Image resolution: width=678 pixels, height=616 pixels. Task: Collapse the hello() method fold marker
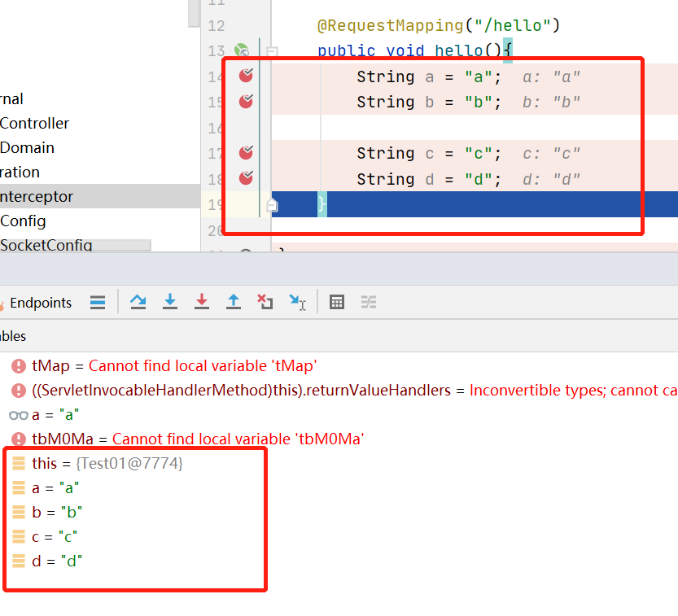(272, 51)
